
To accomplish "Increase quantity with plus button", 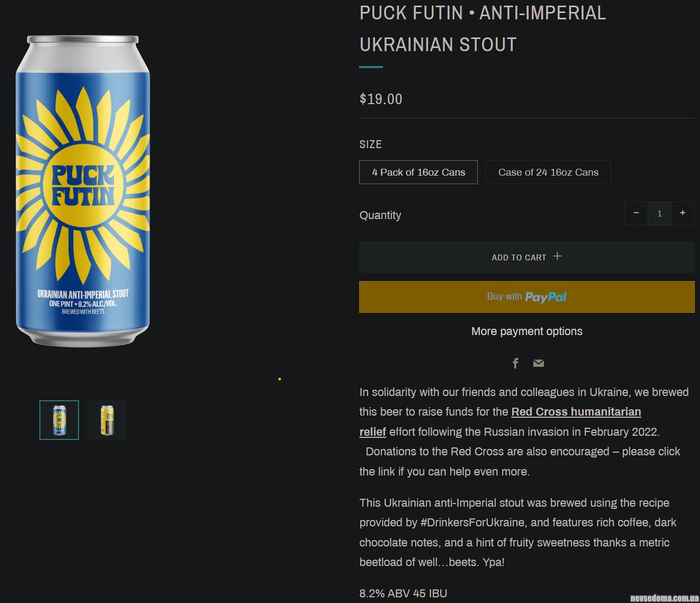I will 682,213.
